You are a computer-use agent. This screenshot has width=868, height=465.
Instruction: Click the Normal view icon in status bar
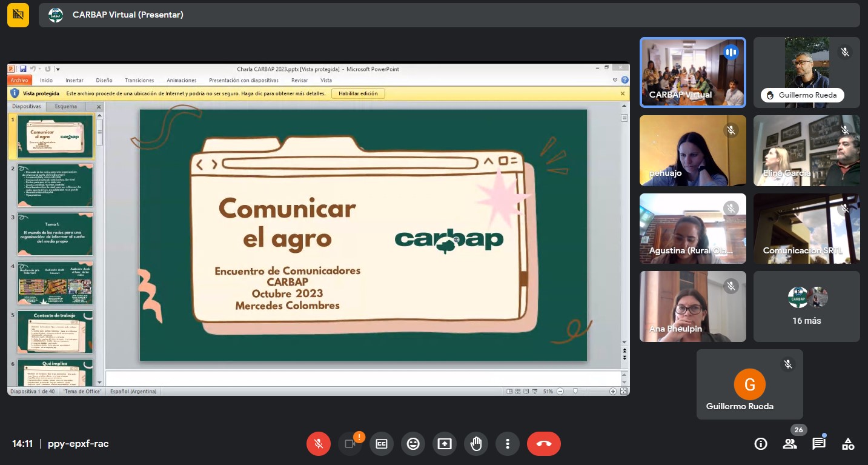(x=509, y=391)
